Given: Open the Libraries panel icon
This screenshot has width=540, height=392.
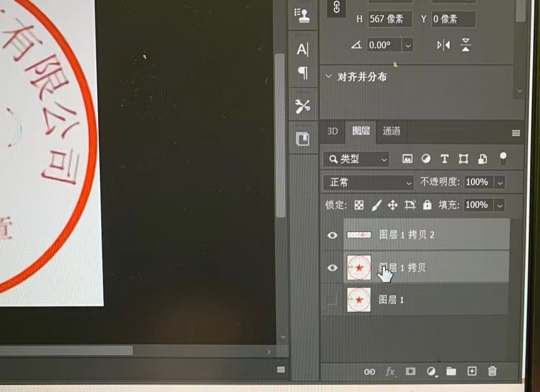Looking at the screenshot, I should point(302,137).
